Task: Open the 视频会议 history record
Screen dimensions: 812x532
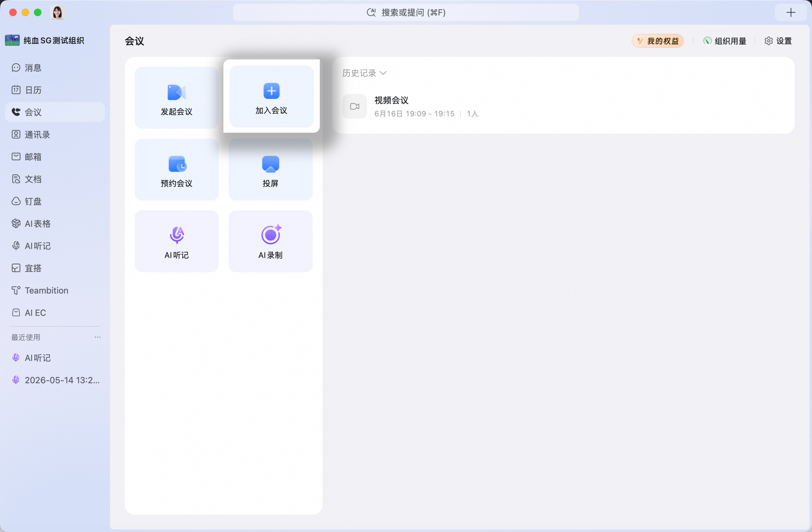Action: point(563,107)
